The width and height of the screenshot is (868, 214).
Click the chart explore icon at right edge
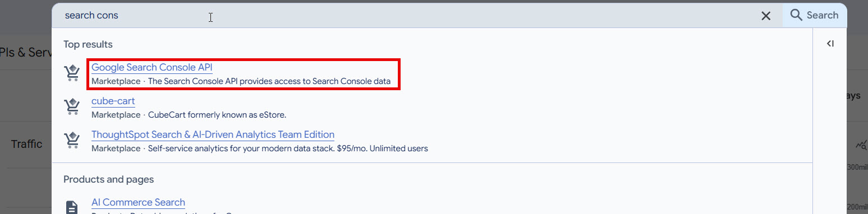(861, 145)
